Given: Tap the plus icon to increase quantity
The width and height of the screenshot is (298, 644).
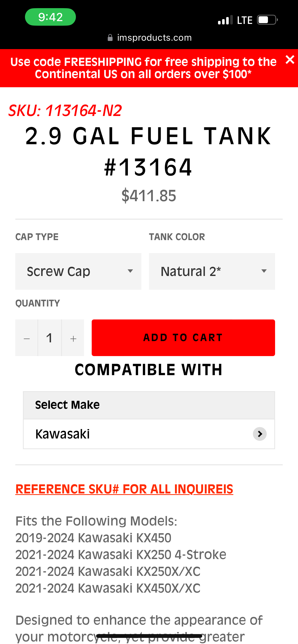Looking at the screenshot, I should pyautogui.click(x=73, y=338).
